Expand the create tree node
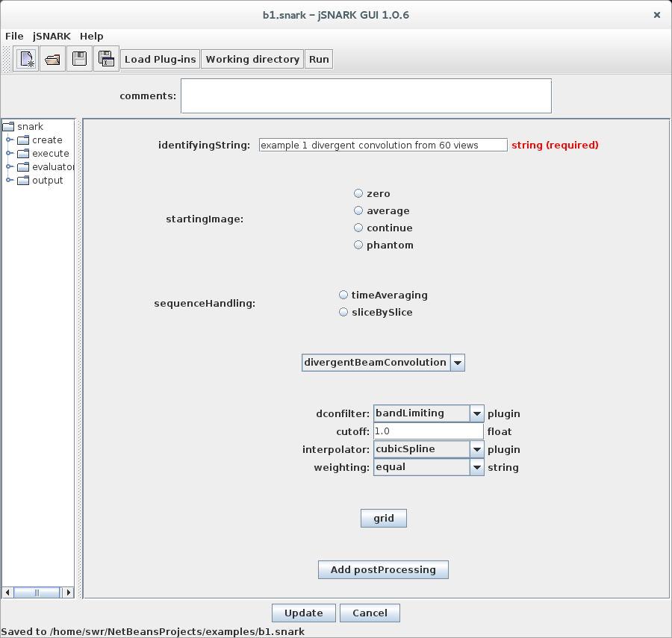The height and width of the screenshot is (638, 672). 9,140
